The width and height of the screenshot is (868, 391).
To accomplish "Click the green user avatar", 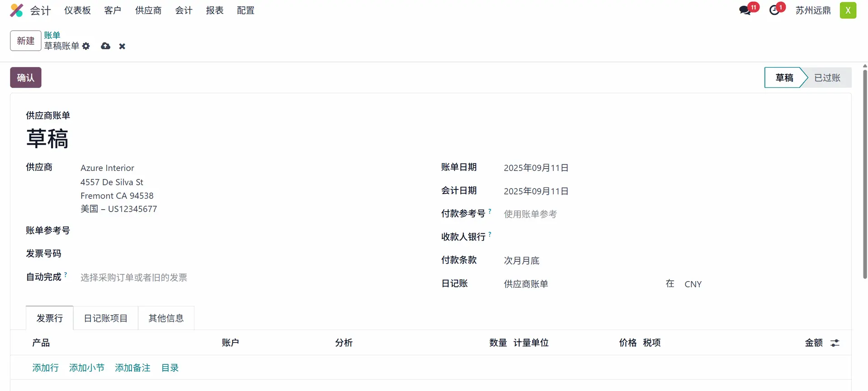I will 848,10.
